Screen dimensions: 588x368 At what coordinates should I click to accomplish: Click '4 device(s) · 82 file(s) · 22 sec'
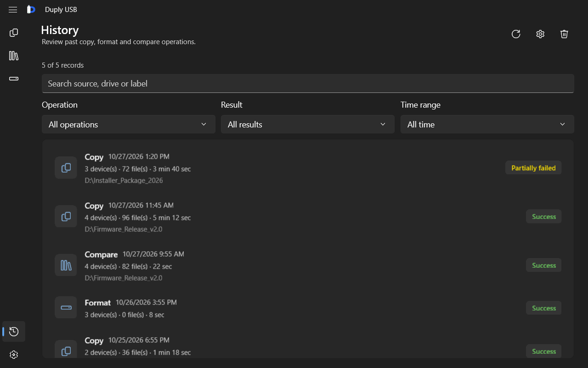tap(128, 266)
